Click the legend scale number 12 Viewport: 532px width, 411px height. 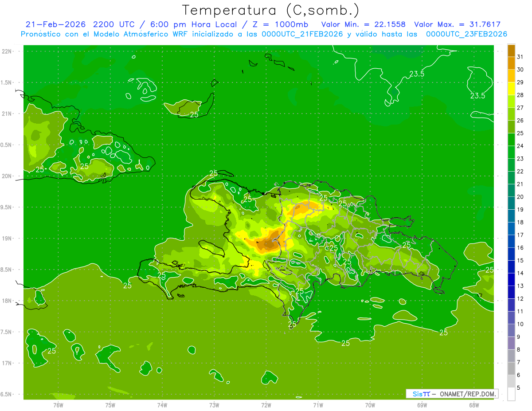[520, 299]
